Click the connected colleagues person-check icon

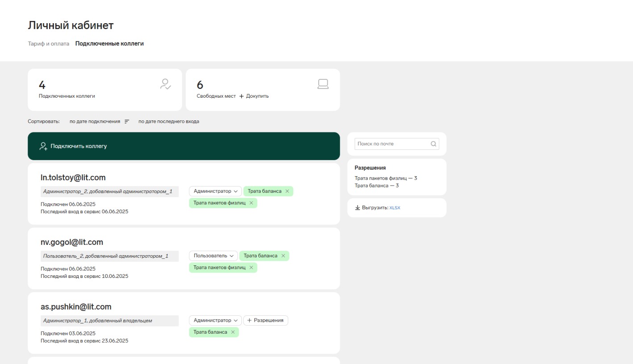point(166,84)
